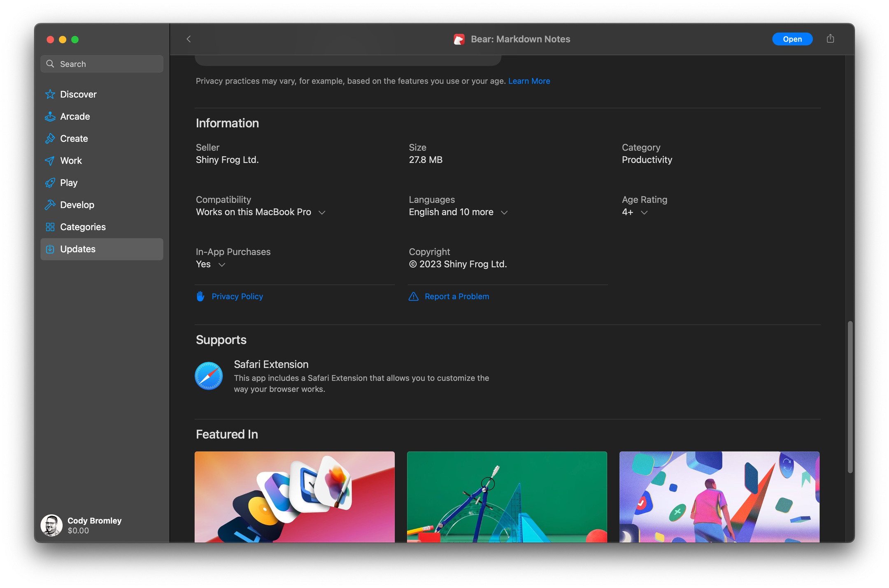This screenshot has width=889, height=588.
Task: Expand the Compatibility details chevron
Action: (322, 212)
